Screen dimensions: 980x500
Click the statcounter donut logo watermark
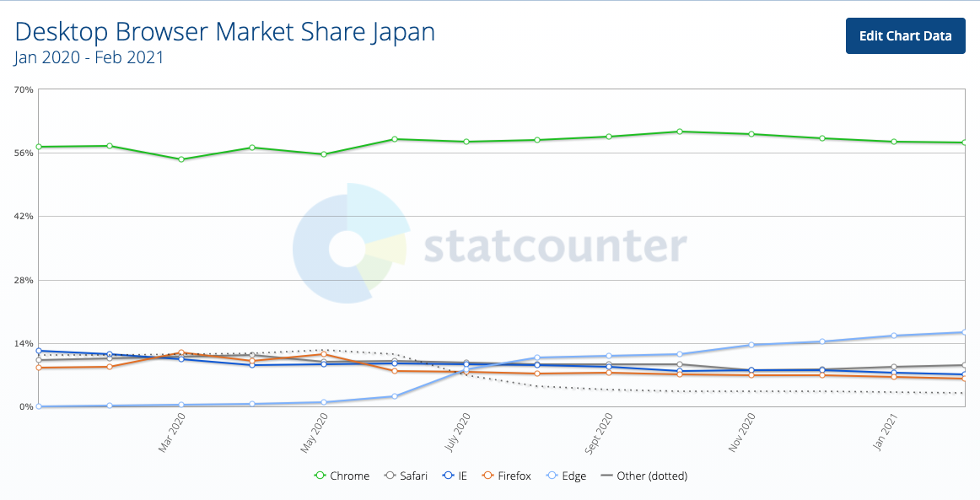pos(351,243)
